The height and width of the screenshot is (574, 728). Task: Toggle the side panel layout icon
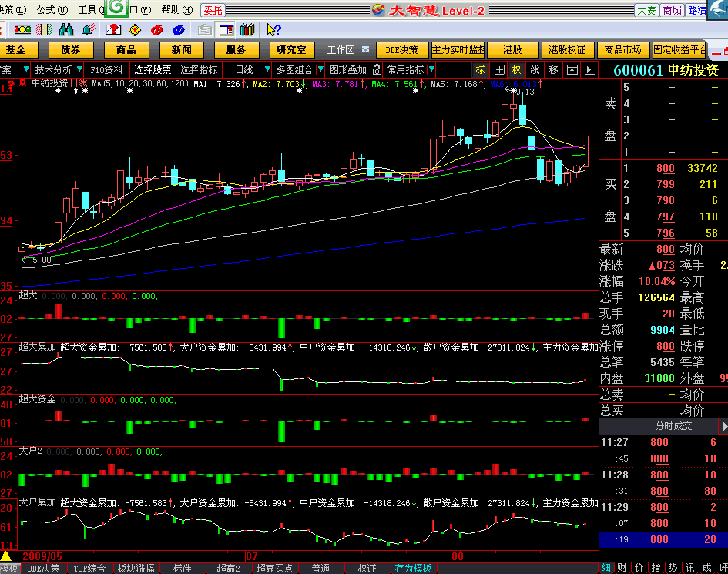226,30
